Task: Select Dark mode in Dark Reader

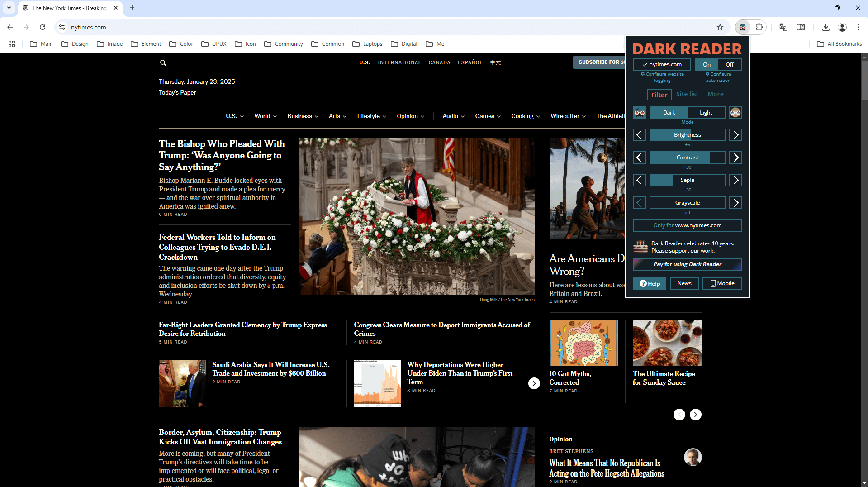Action: [669, 112]
